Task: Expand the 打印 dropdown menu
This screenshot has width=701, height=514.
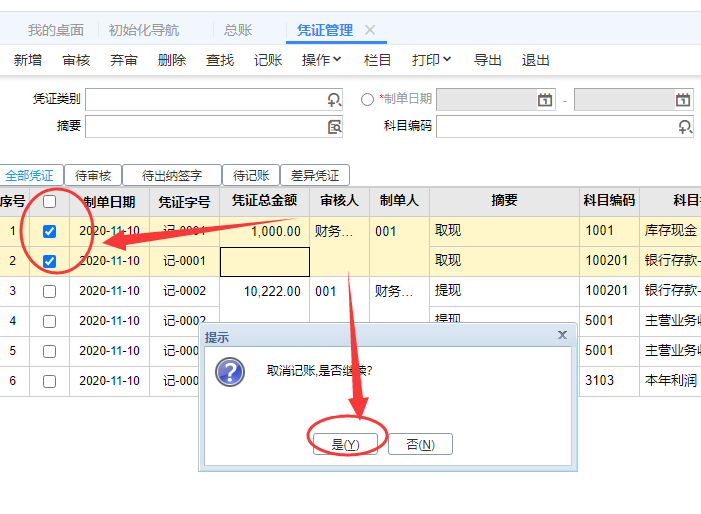Action: pyautogui.click(x=431, y=59)
